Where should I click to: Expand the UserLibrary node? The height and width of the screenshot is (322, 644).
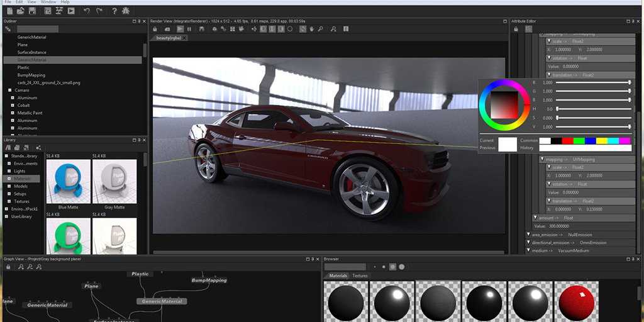click(6, 216)
